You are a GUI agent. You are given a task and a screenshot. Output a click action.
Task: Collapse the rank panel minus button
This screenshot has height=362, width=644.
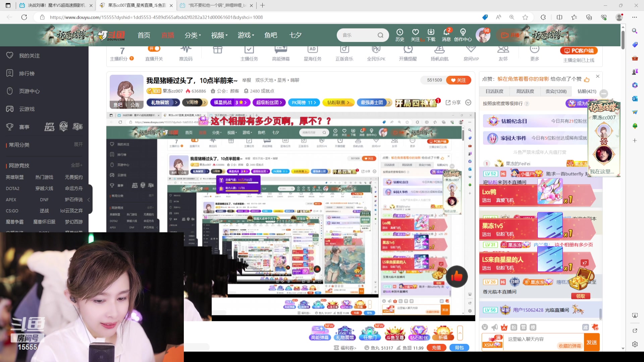point(604,94)
